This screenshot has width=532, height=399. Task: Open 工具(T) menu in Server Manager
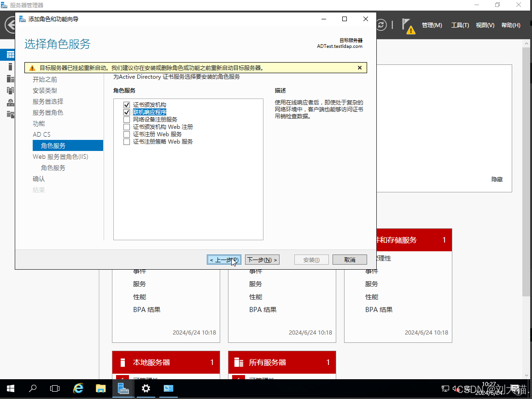[x=460, y=25]
